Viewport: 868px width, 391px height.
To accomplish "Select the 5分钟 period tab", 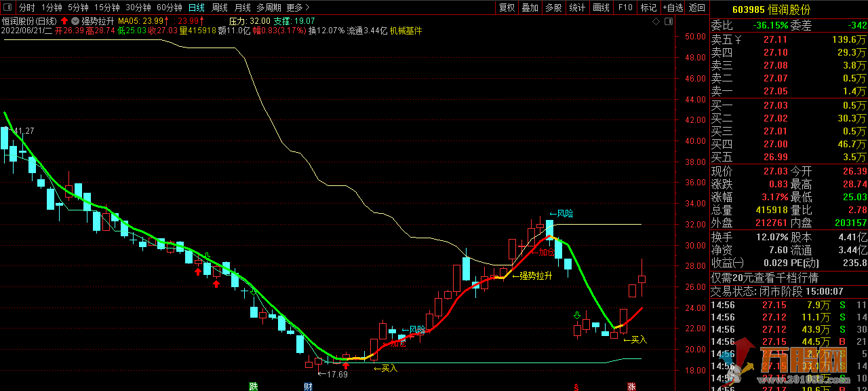I will pos(78,7).
